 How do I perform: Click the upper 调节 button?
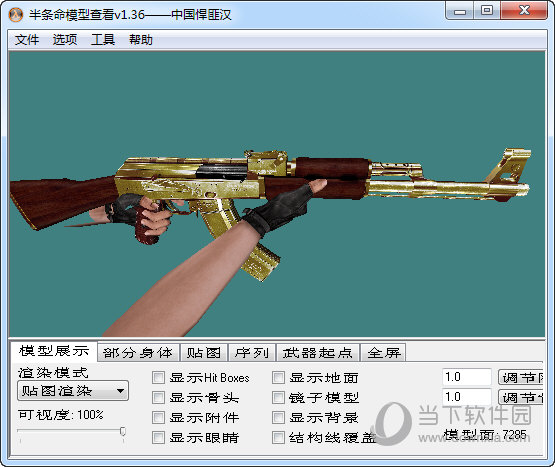pyautogui.click(x=521, y=377)
